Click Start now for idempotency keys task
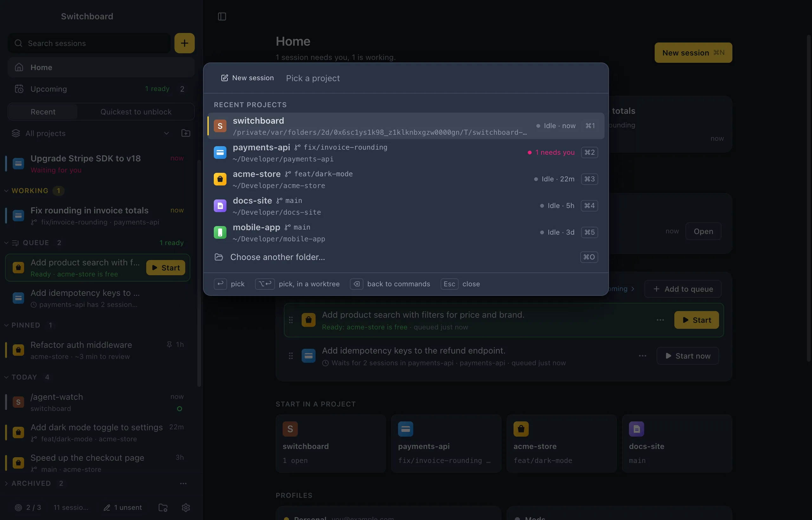 click(687, 355)
